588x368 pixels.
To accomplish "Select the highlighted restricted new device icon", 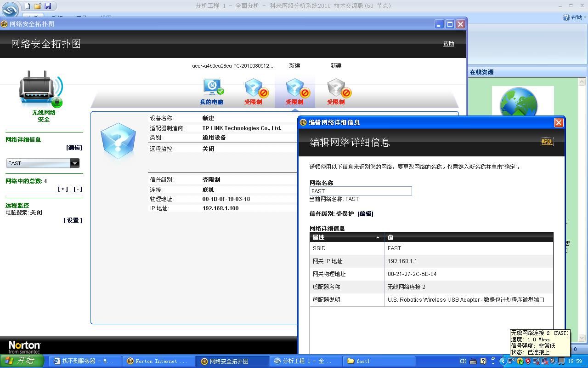I will tap(294, 88).
